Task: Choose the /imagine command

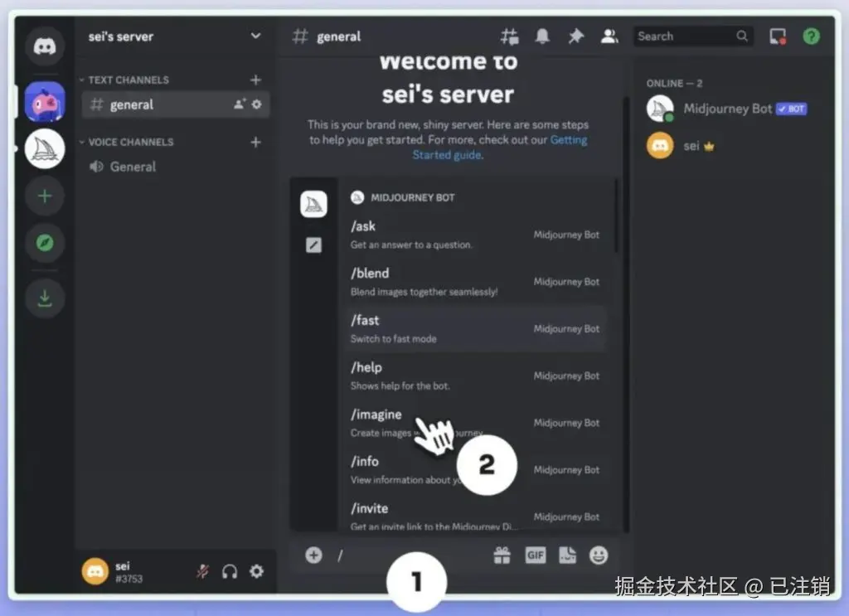Action: (x=475, y=424)
